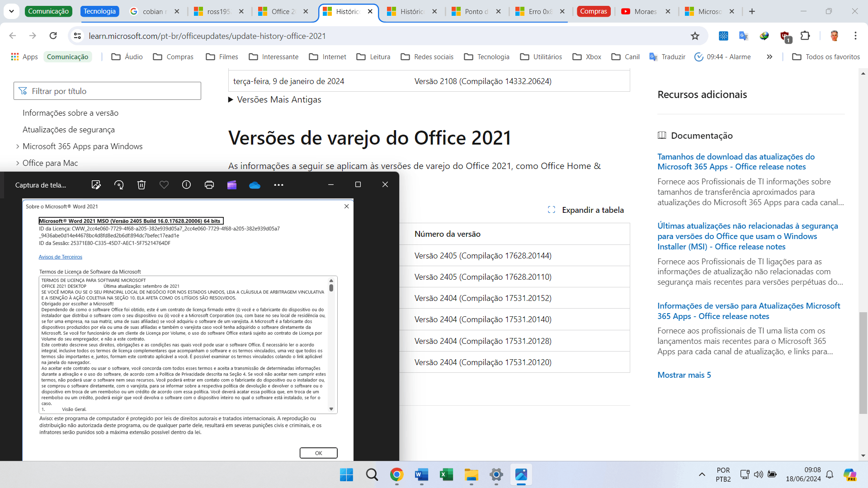The image size is (868, 488).
Task: Open site information icon in address bar
Action: tap(78, 36)
